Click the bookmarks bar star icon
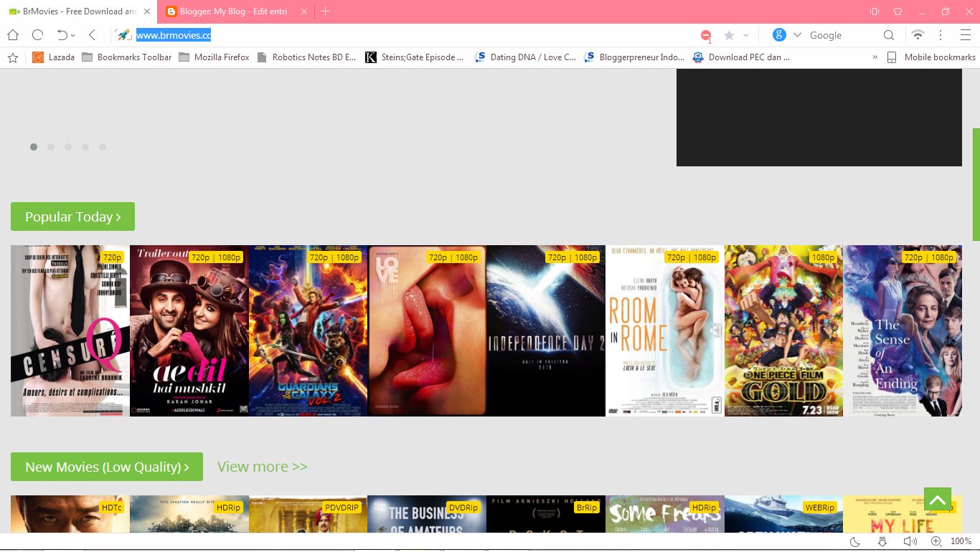This screenshot has width=980, height=552. tap(13, 57)
